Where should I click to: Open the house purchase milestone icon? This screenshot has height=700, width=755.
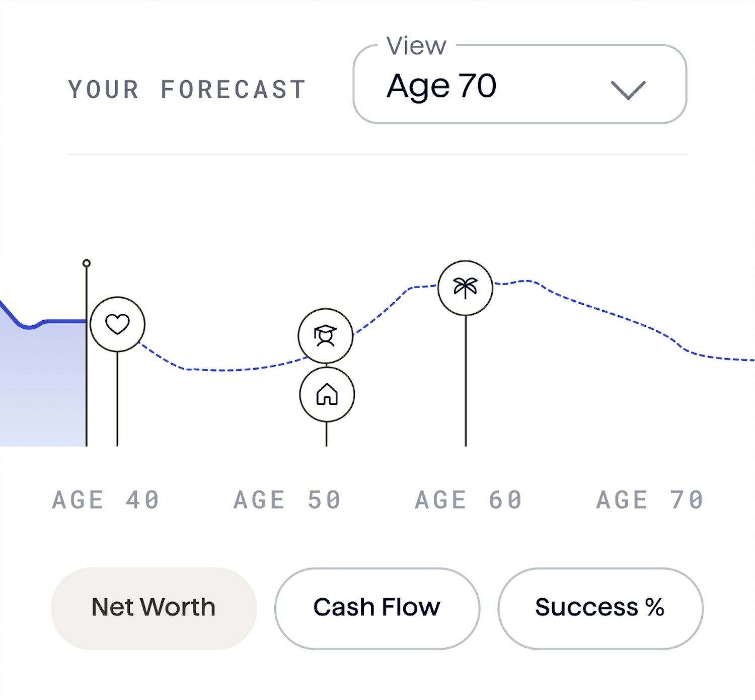(327, 394)
